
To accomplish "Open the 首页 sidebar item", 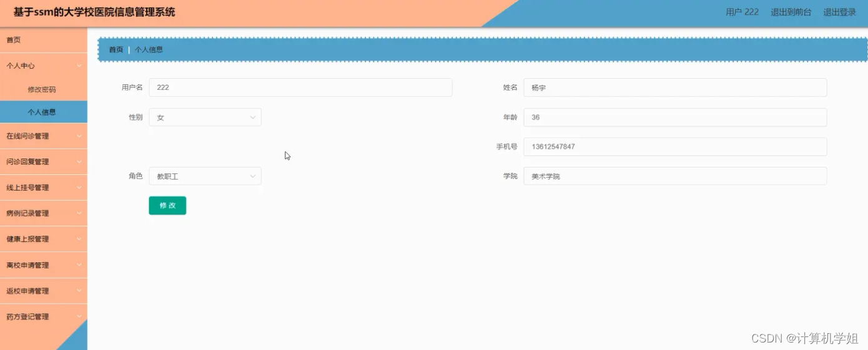I will tap(43, 40).
